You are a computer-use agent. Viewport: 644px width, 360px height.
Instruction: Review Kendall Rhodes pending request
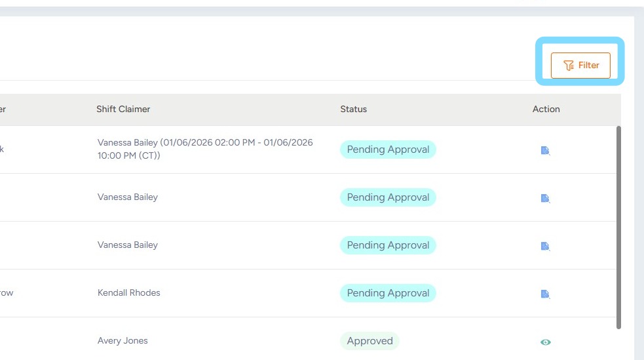point(545,294)
